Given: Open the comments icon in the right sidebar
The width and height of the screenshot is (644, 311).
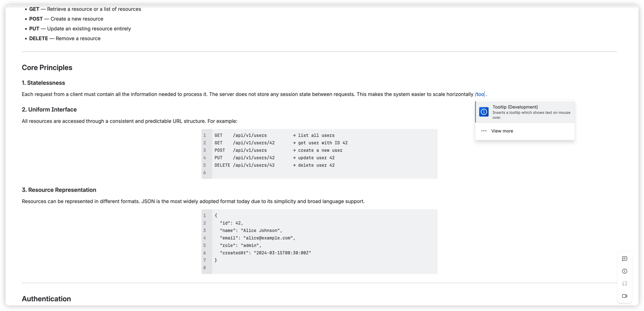Looking at the screenshot, I should coord(624,258).
